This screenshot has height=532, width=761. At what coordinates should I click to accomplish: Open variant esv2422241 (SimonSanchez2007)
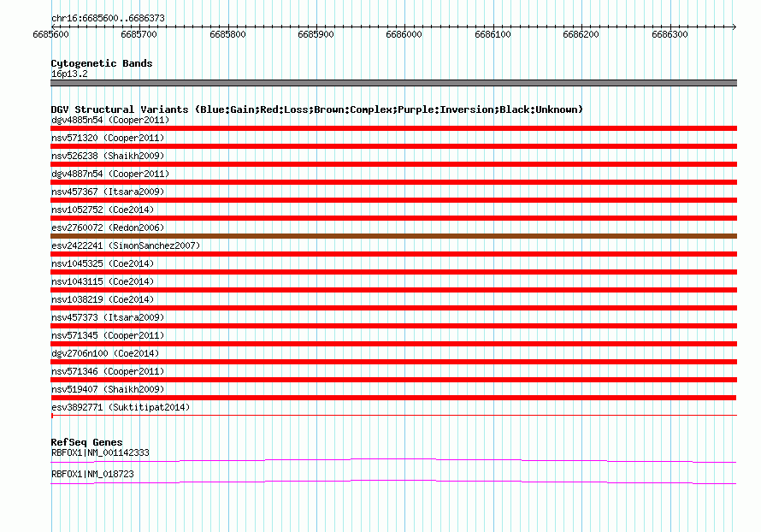pyautogui.click(x=126, y=245)
